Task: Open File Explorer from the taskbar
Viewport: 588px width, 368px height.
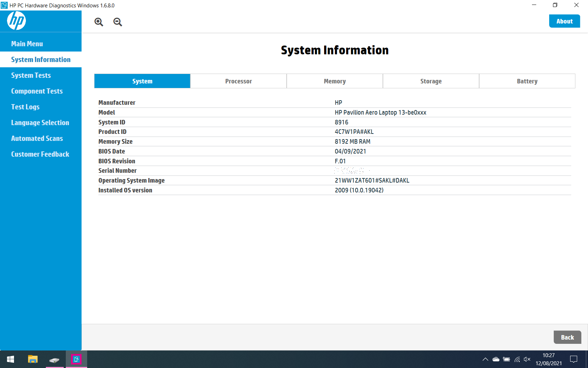Action: pos(33,359)
